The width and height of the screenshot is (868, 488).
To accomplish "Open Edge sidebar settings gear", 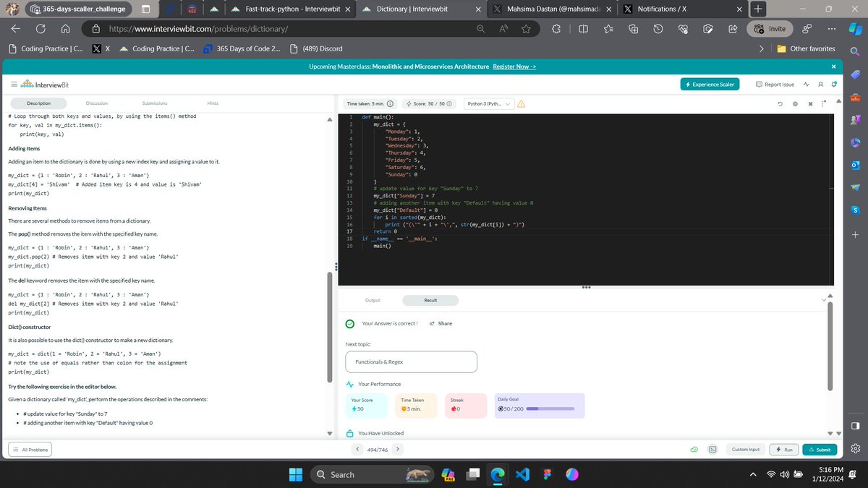I will (x=856, y=449).
